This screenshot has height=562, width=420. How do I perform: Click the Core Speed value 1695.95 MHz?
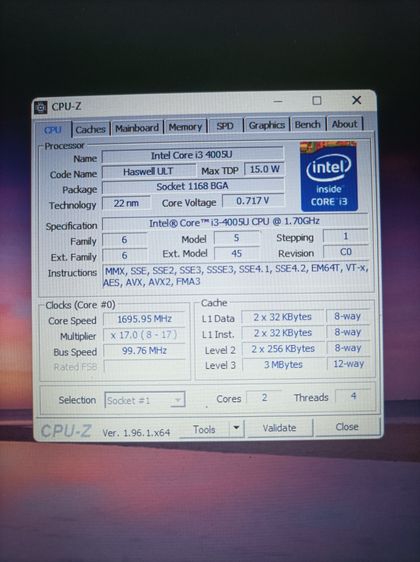coord(144,319)
